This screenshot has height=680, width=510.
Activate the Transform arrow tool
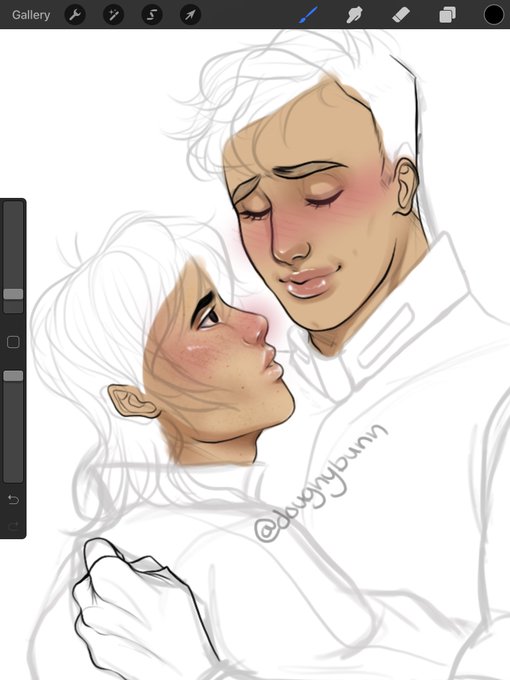click(190, 15)
